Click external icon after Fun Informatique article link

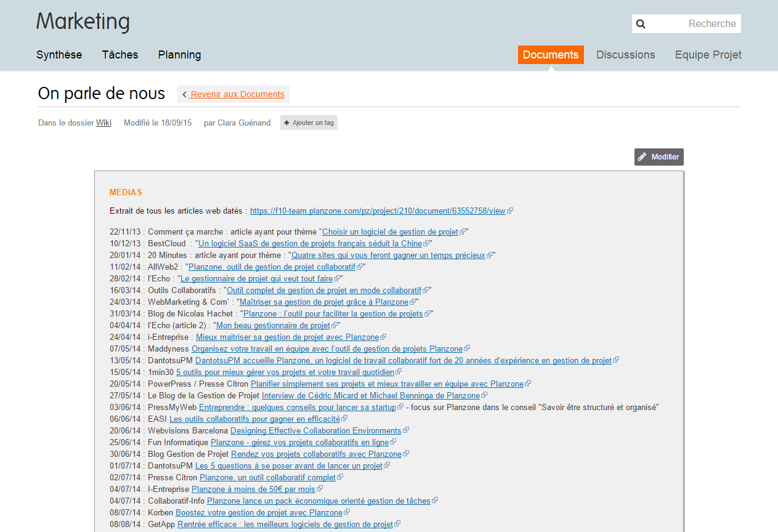point(393,443)
